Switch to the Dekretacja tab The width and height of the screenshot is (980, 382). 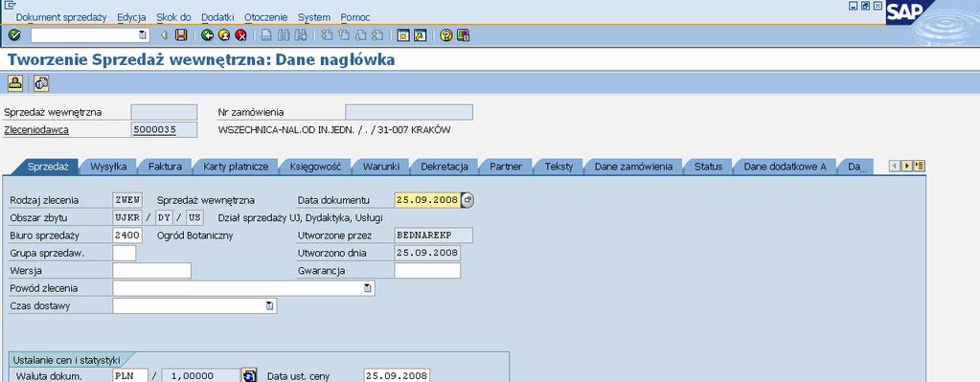[444, 167]
